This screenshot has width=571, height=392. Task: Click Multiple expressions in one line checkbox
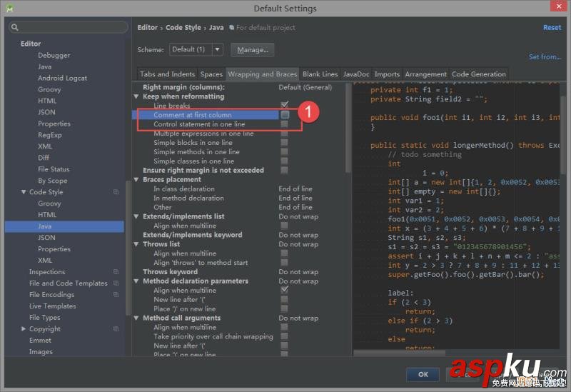click(x=284, y=134)
